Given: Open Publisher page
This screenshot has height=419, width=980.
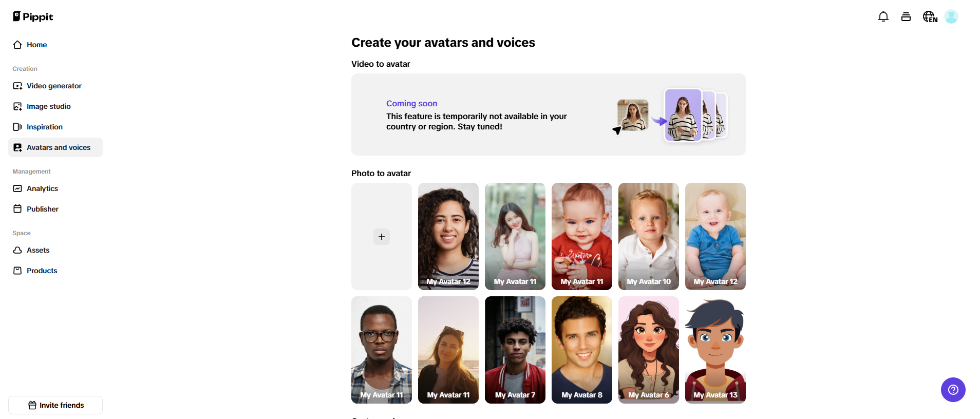Looking at the screenshot, I should (x=42, y=209).
